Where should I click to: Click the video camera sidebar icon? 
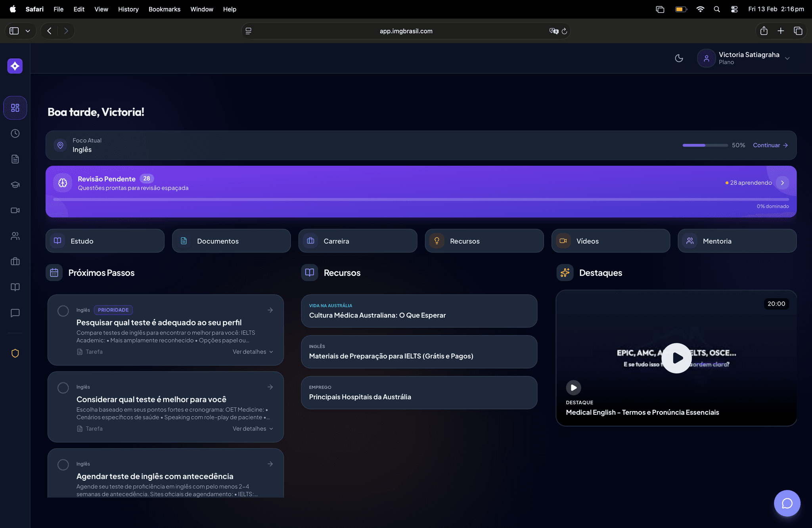click(x=15, y=210)
